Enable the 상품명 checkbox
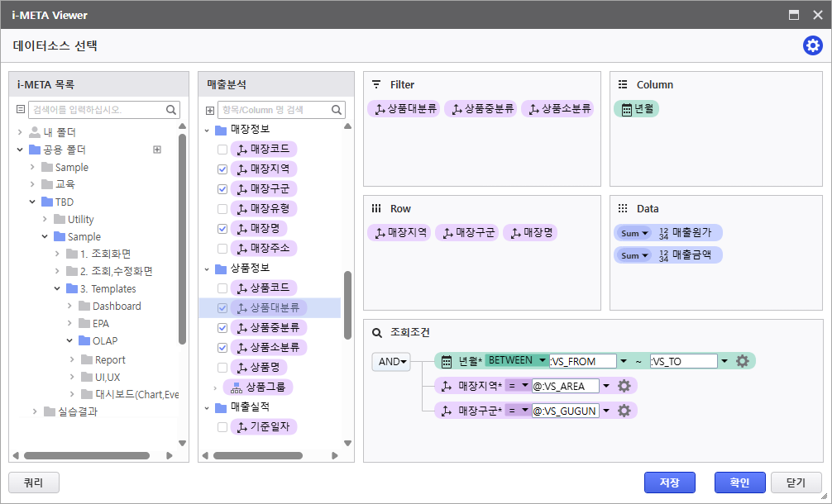This screenshot has width=832, height=504. (222, 367)
